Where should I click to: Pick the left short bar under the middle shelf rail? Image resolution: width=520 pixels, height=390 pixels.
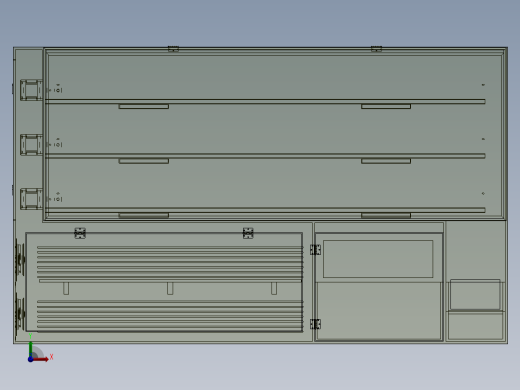[x=144, y=161]
